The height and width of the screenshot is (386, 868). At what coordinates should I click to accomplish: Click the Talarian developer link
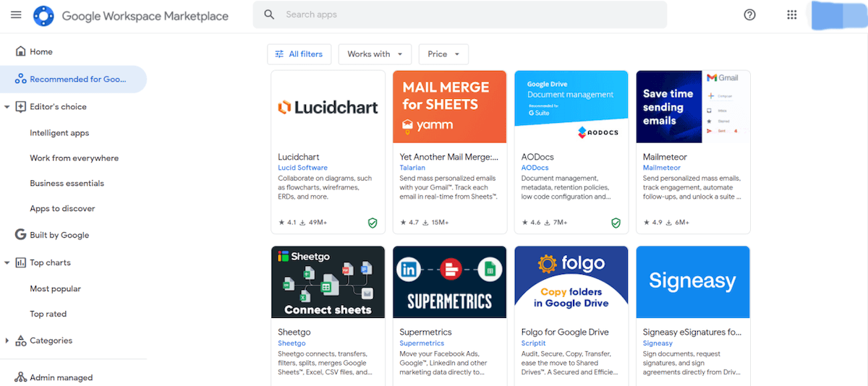click(x=412, y=168)
